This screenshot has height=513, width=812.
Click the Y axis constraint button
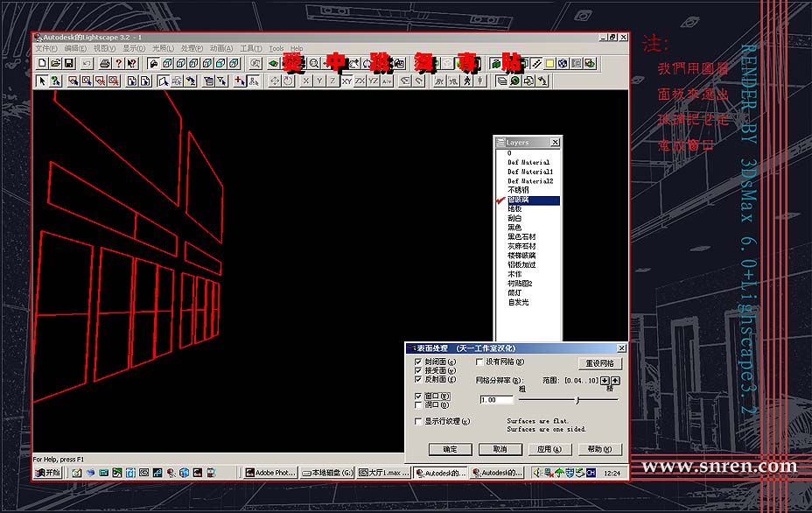[x=319, y=81]
